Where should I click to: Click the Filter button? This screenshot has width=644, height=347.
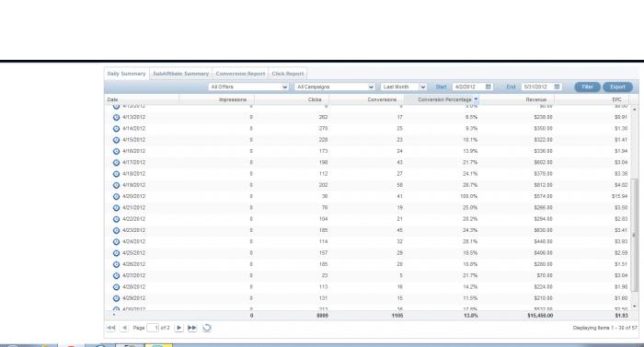click(x=587, y=87)
